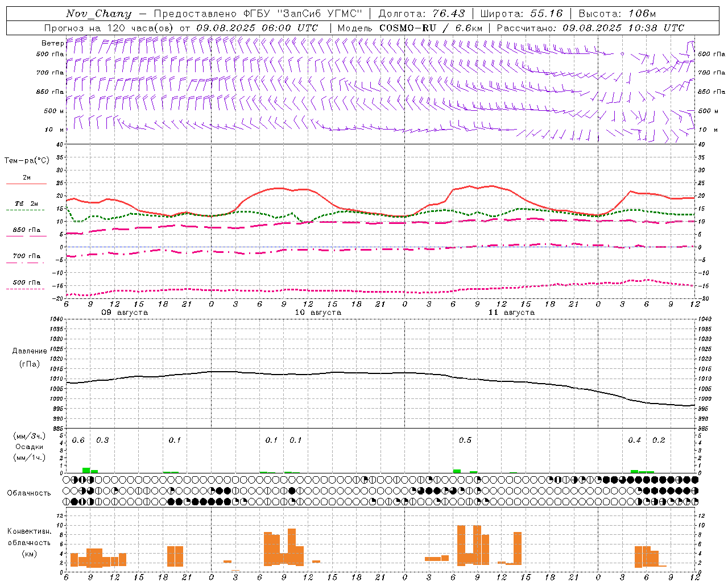Click the green dashed 'Td 2м' legend line
This screenshot has height=582, width=728.
(x=26, y=210)
